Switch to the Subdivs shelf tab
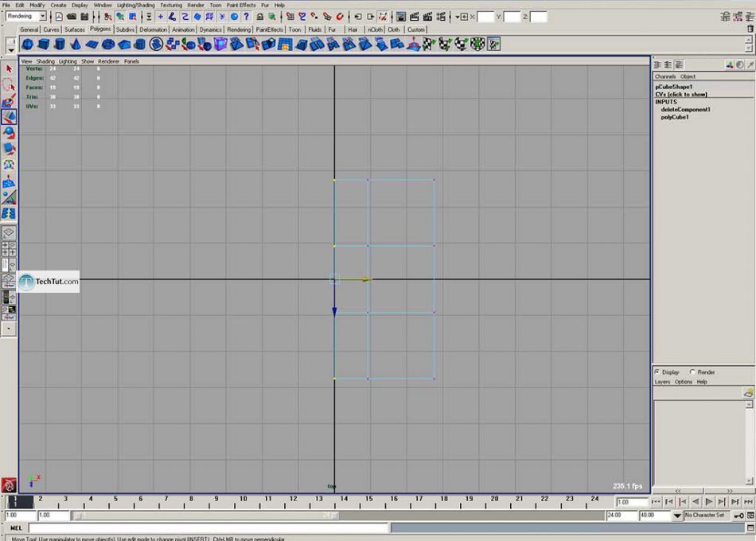 (x=125, y=29)
